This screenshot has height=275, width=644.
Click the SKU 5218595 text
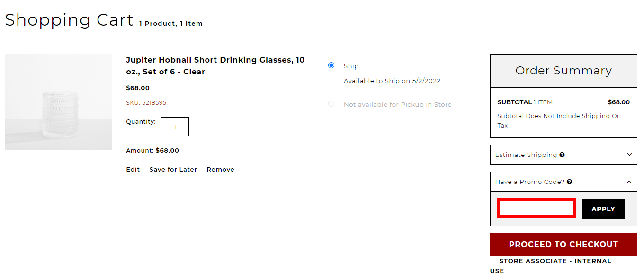click(146, 103)
